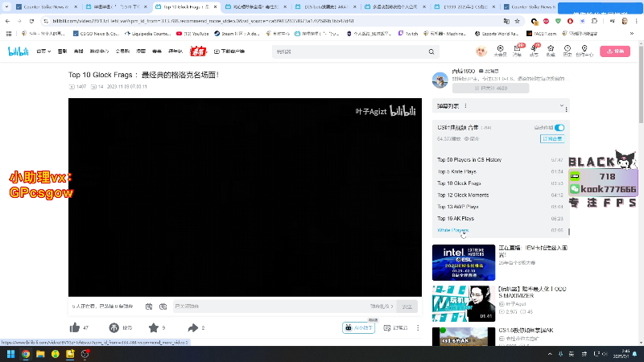Close the Top 10 Glock Frags tab

coord(215,7)
